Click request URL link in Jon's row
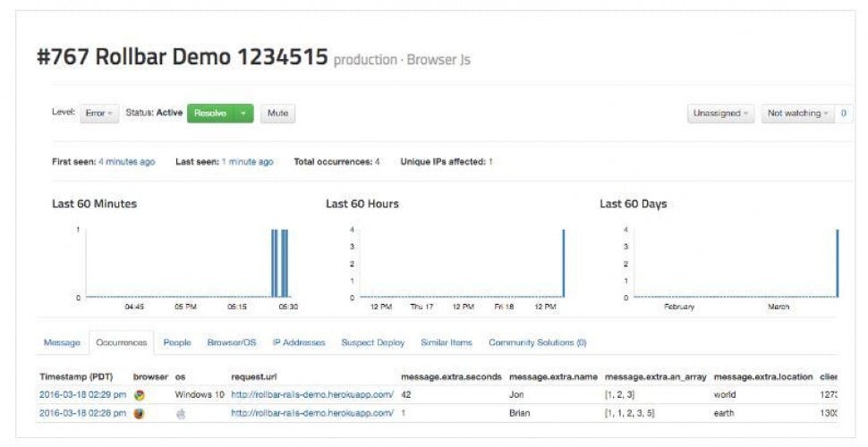The width and height of the screenshot is (868, 447). tap(312, 395)
